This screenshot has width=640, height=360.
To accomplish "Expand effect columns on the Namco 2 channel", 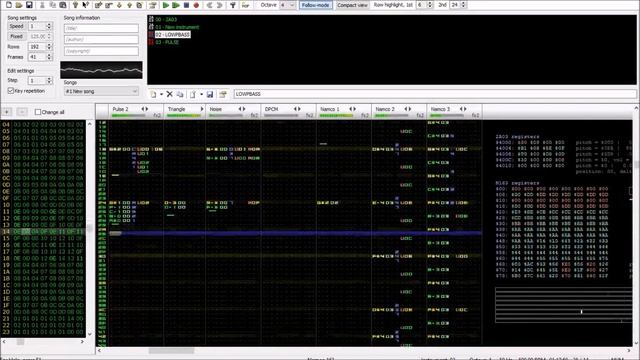I will click(409, 109).
